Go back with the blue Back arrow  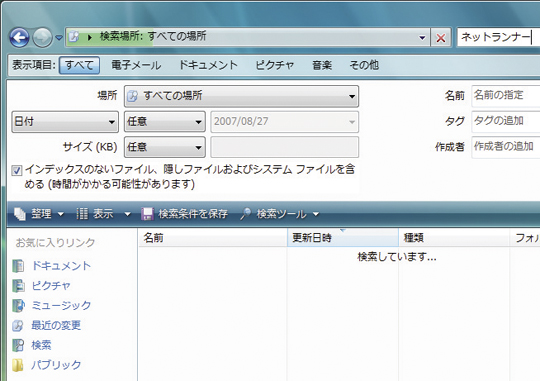click(x=19, y=37)
